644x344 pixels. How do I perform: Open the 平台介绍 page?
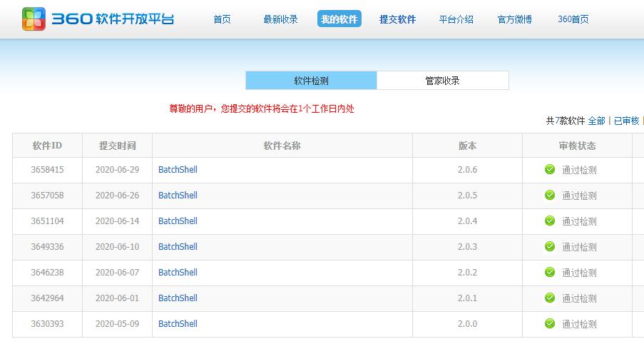click(456, 19)
